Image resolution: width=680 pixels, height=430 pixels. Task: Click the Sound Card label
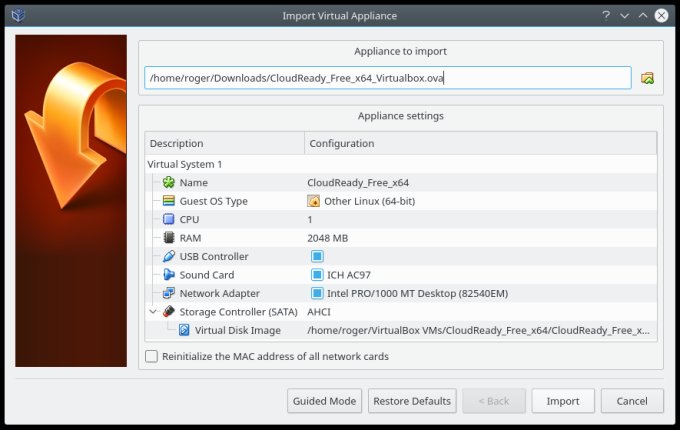pyautogui.click(x=207, y=275)
